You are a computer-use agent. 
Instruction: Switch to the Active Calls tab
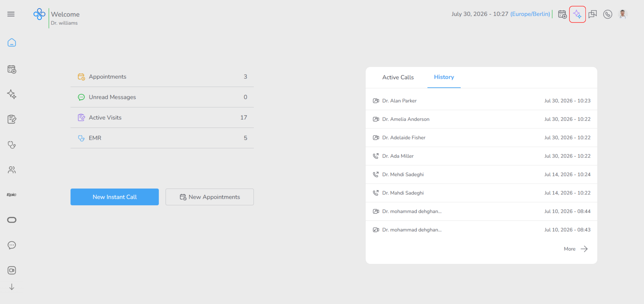[398, 77]
